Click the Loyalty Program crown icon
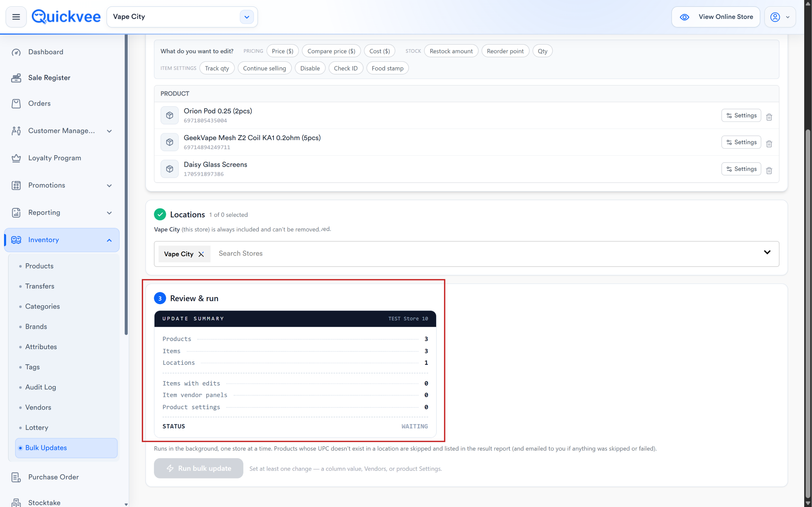 click(16, 158)
